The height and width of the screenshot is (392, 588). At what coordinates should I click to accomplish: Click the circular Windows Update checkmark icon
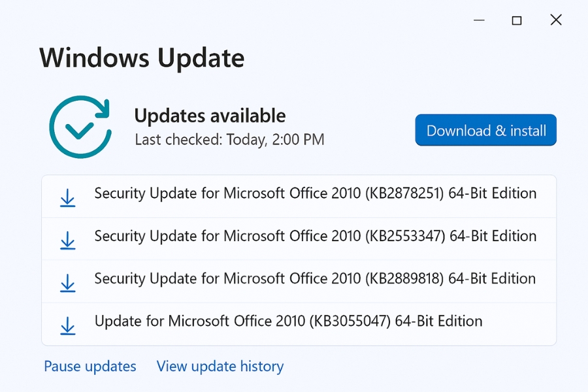pos(80,125)
